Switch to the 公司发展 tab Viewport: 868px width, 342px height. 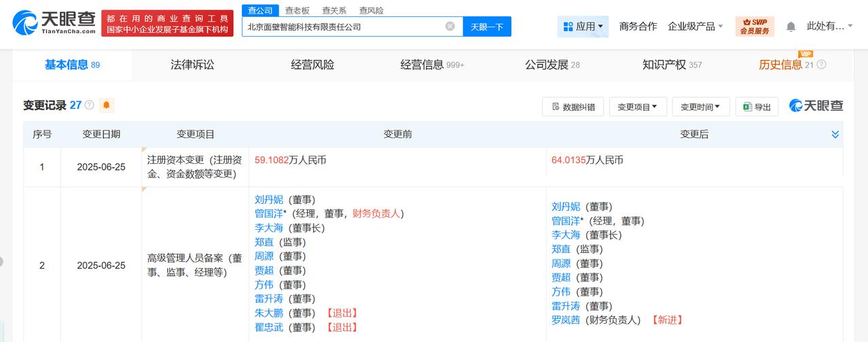(x=552, y=65)
